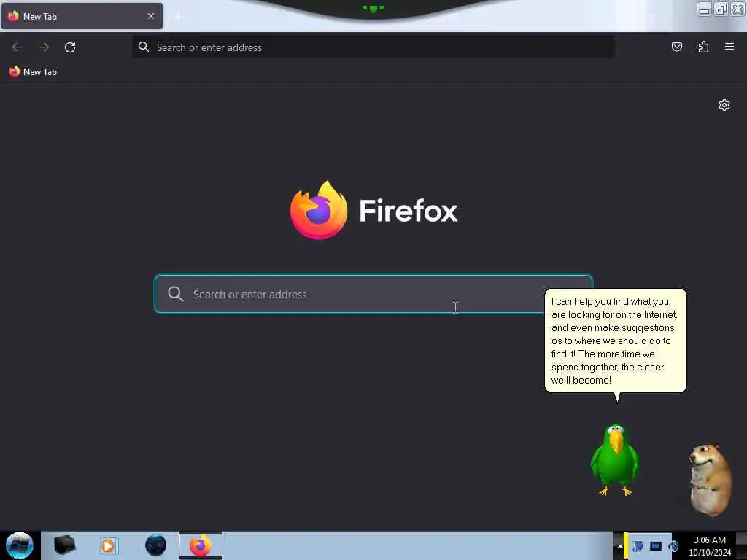
Task: Open the volume speaker tray icon
Action: pos(673,546)
